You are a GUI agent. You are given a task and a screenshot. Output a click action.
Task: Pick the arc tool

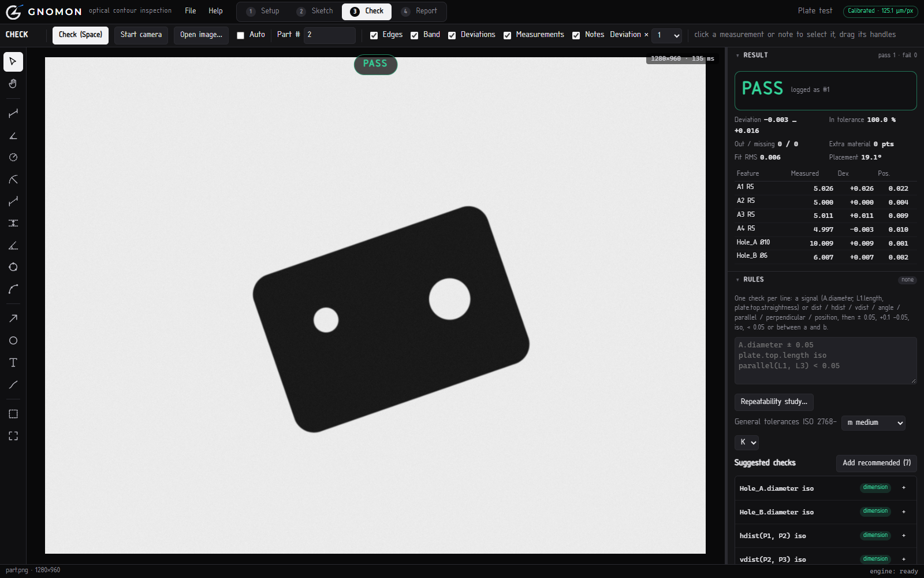[13, 289]
